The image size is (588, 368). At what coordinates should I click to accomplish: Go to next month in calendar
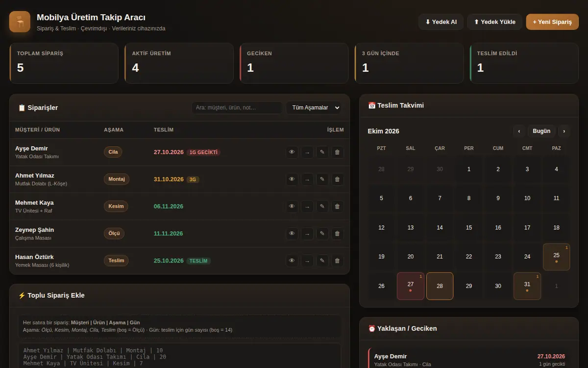(x=564, y=131)
